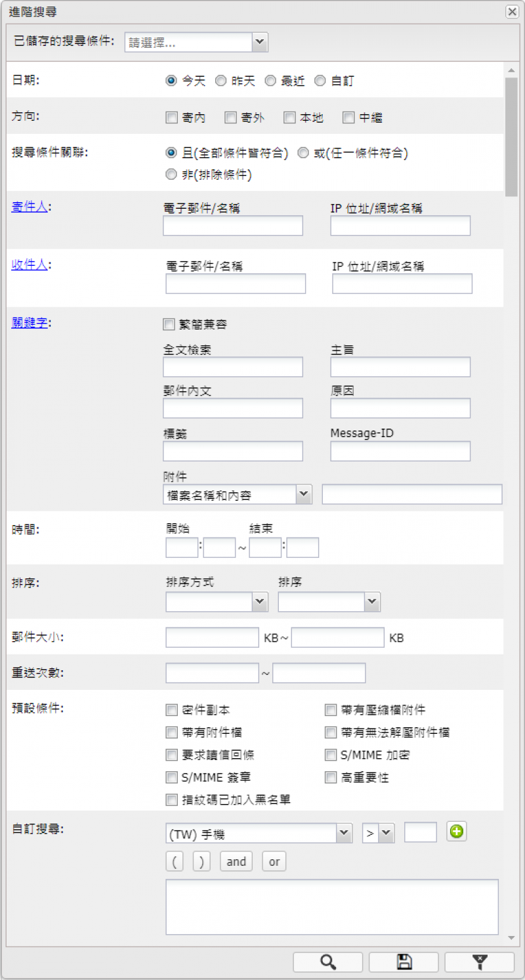Click the floppy disk save icon

(x=404, y=962)
